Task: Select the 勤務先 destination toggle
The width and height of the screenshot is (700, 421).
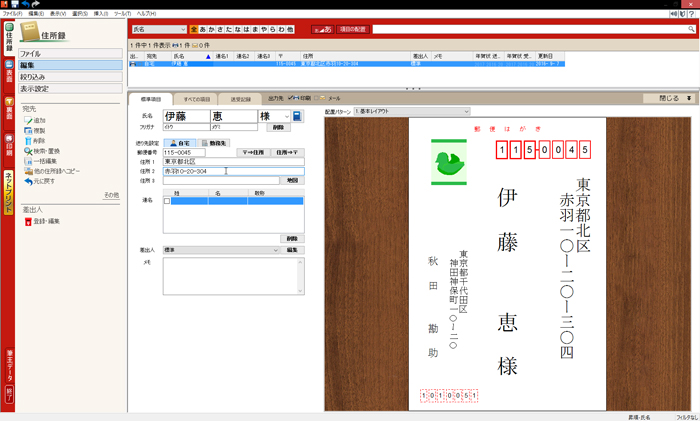Action: coord(214,143)
